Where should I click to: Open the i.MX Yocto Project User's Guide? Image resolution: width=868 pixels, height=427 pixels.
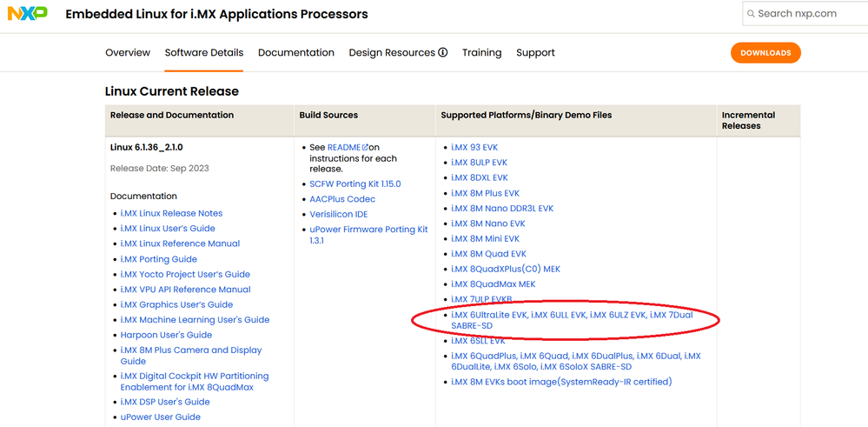pos(185,274)
